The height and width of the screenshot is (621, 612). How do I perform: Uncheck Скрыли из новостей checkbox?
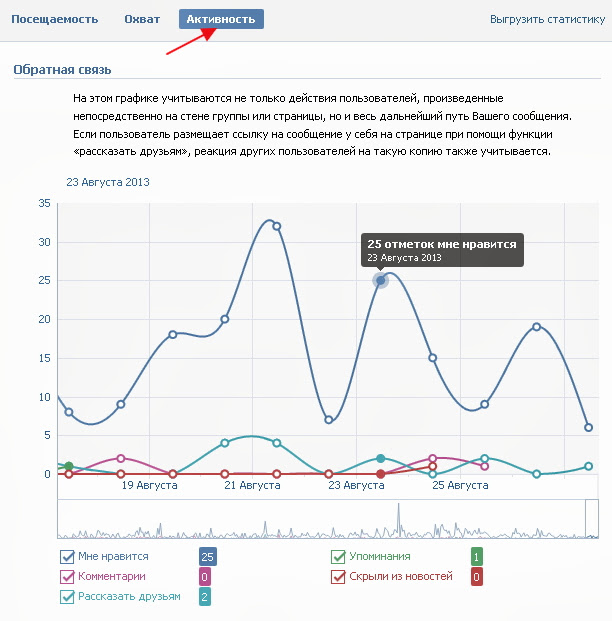click(x=338, y=577)
